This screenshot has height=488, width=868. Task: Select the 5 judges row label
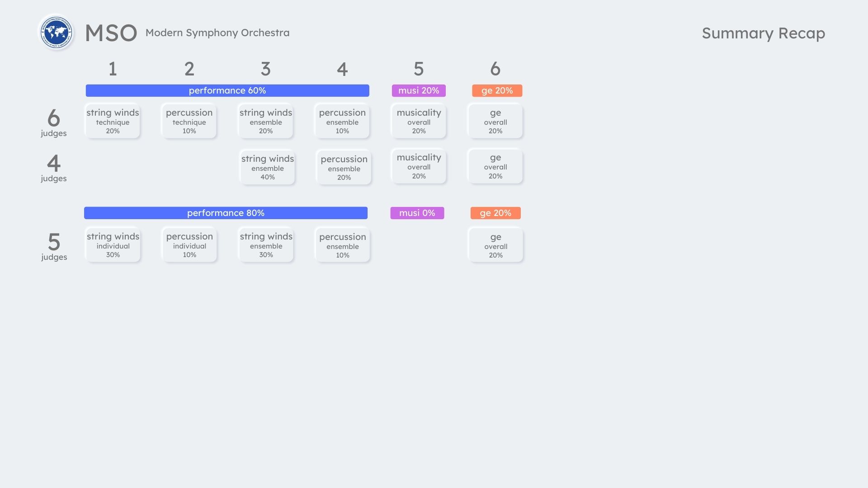(x=54, y=246)
